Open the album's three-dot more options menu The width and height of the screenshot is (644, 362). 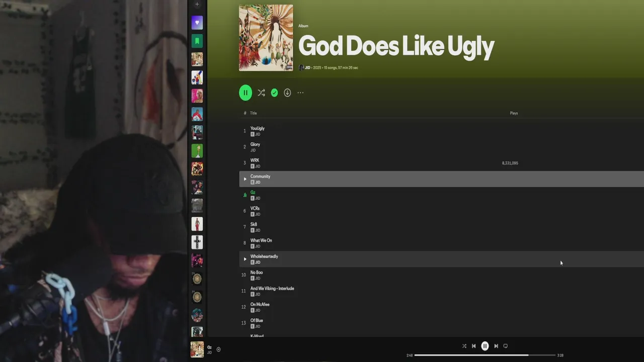pos(300,93)
